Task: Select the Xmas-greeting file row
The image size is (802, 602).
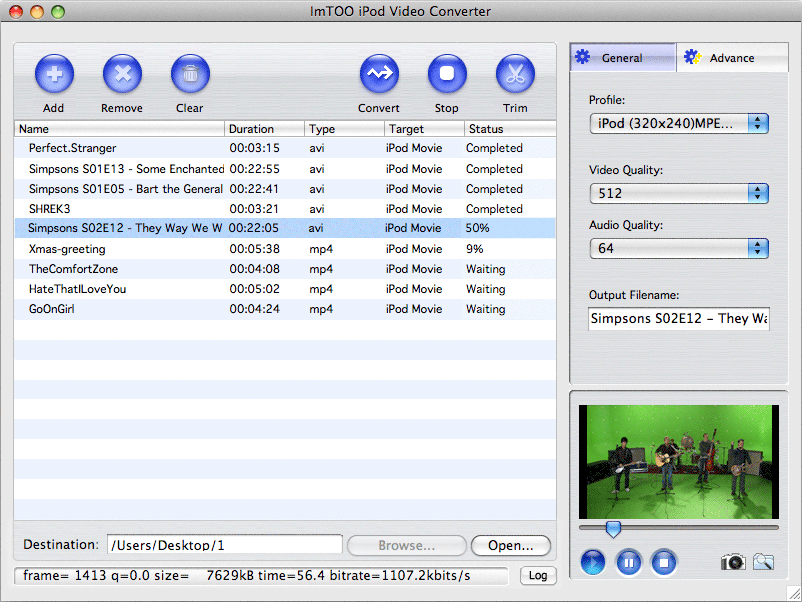Action: [x=285, y=249]
